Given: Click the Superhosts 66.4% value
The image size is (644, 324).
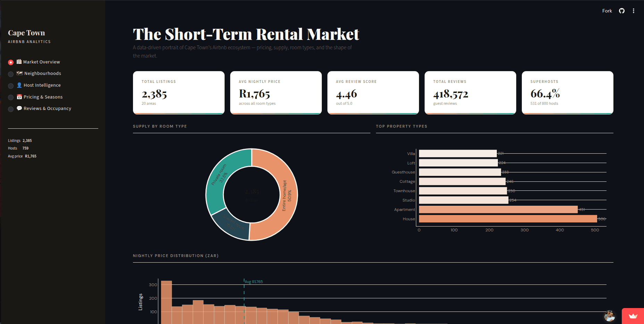Looking at the screenshot, I should point(545,94).
